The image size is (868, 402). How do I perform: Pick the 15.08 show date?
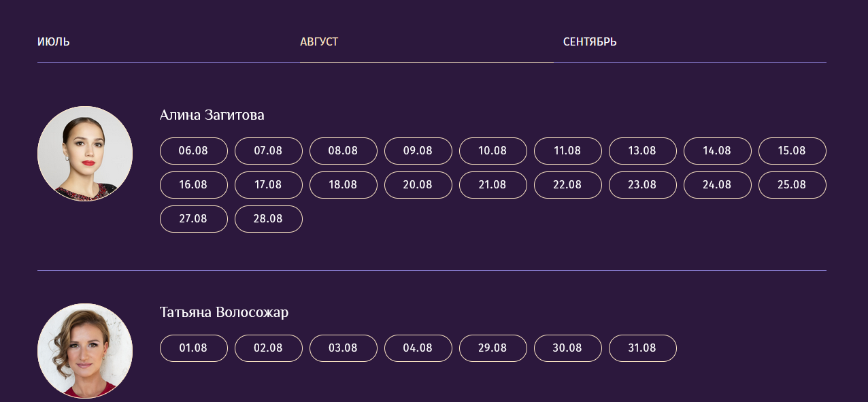click(x=792, y=151)
